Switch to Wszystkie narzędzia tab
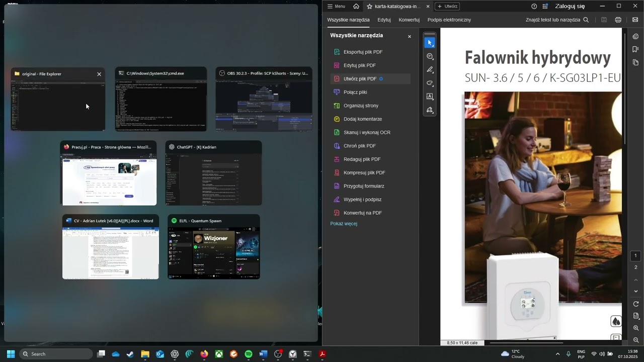The image size is (644, 362). [x=348, y=20]
